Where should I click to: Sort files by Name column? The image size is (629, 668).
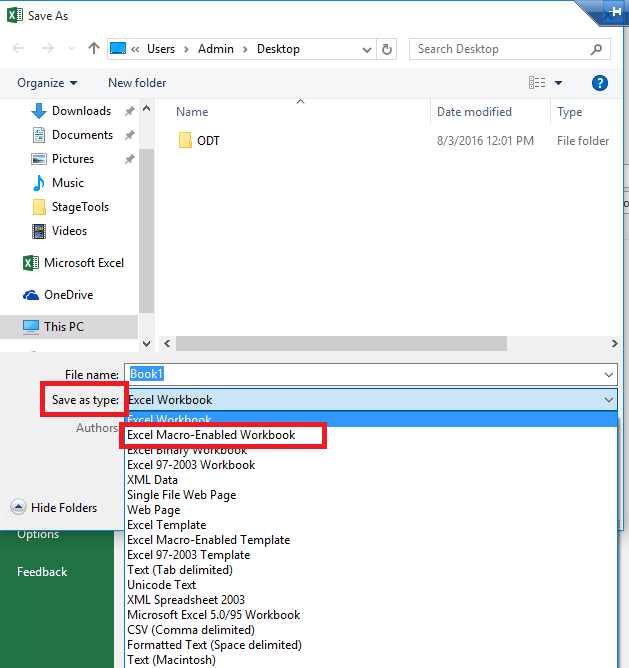point(192,112)
